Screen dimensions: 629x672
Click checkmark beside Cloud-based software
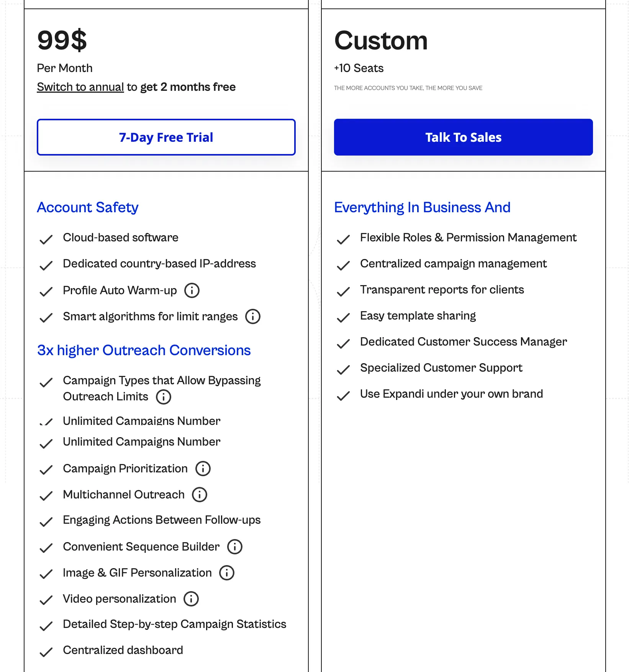46,239
